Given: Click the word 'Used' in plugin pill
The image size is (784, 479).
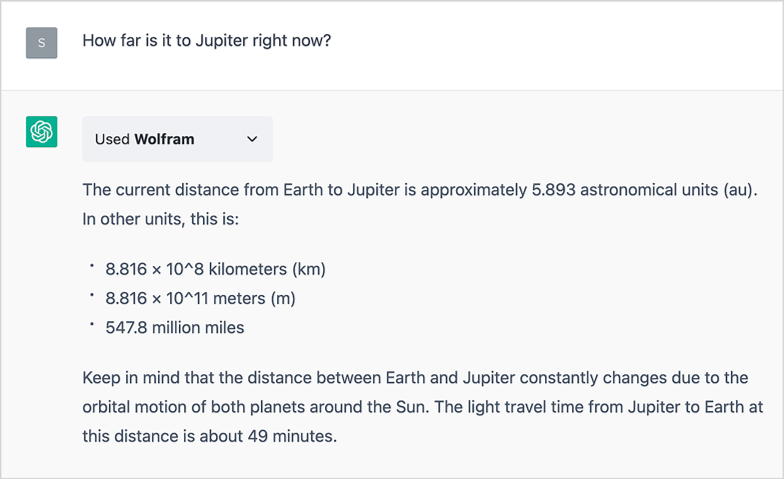Looking at the screenshot, I should pyautogui.click(x=112, y=139).
